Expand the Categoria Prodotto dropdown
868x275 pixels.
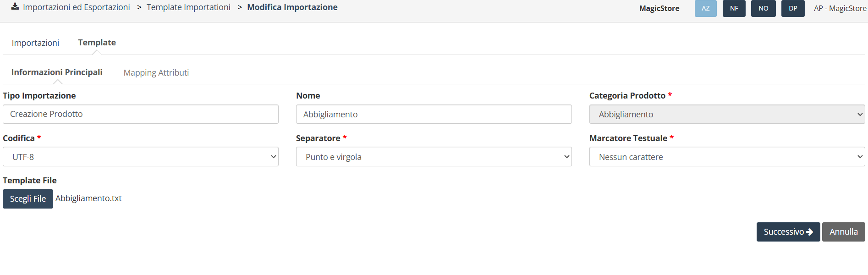pos(727,115)
